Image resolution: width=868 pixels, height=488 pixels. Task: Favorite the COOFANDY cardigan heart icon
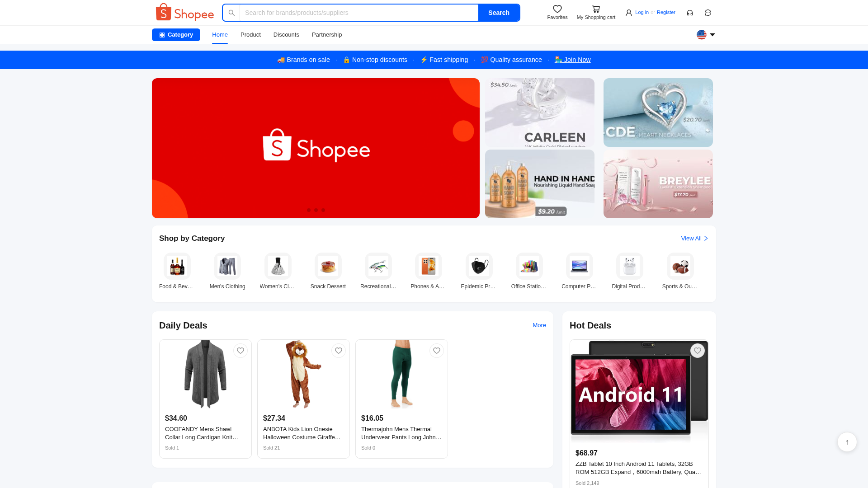click(241, 351)
